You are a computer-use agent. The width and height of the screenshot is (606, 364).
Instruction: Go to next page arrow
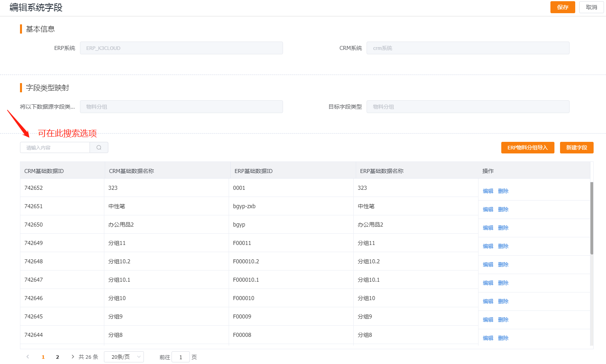tap(72, 357)
